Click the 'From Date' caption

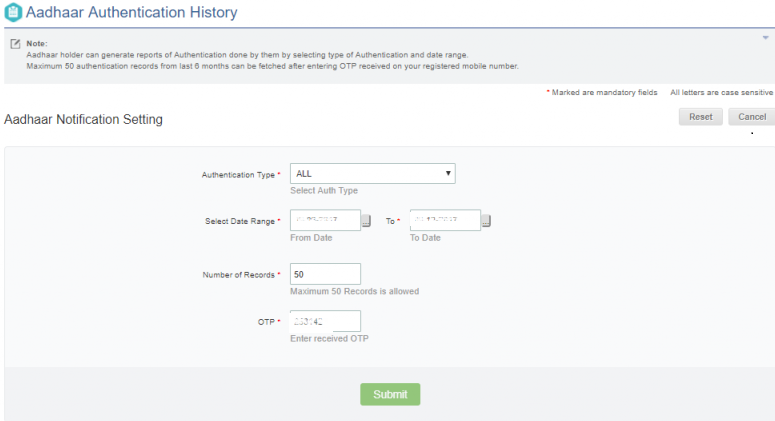click(311, 238)
